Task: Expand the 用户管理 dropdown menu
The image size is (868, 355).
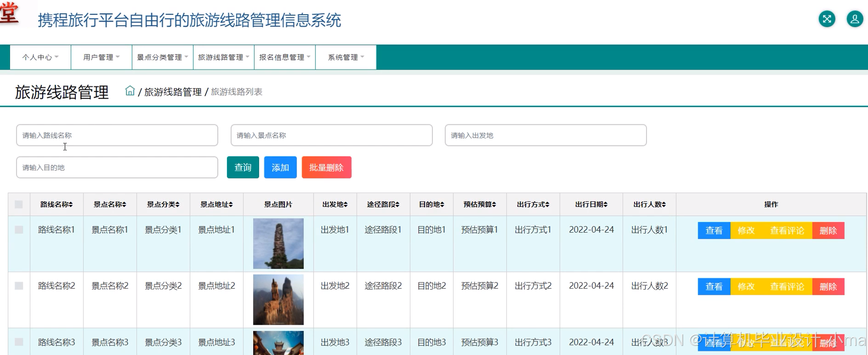Action: 101,57
